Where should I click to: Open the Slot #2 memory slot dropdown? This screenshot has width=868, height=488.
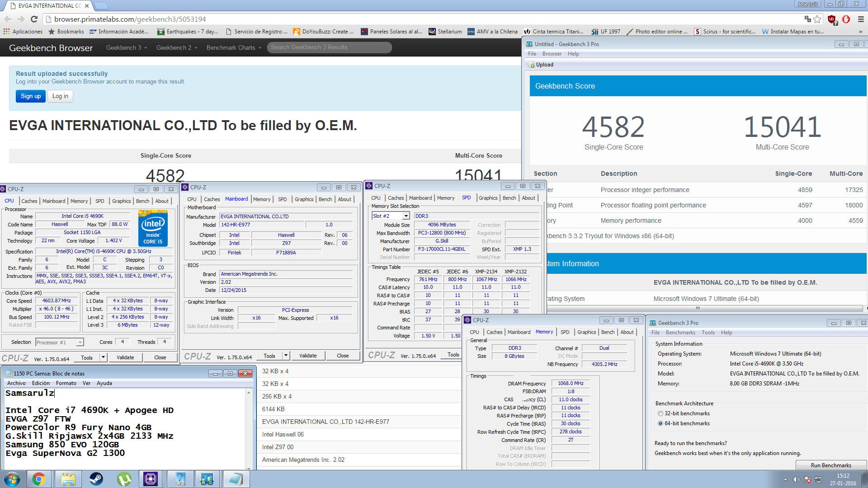[391, 216]
